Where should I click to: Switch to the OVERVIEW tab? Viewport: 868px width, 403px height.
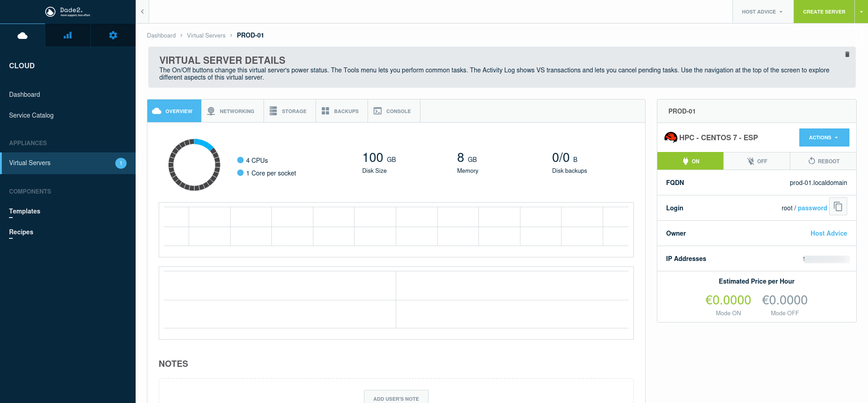(x=175, y=111)
